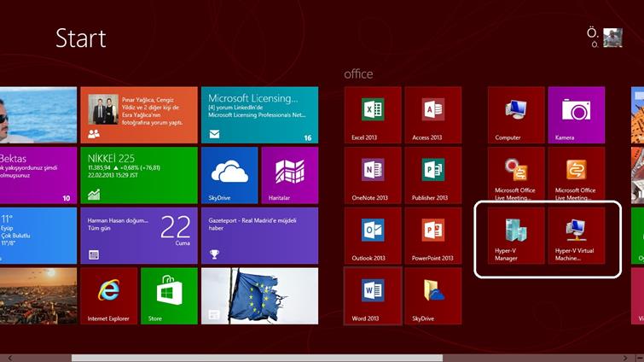The image size is (644, 362).
Task: Open the sunset cityscape photo tile
Action: click(x=38, y=296)
